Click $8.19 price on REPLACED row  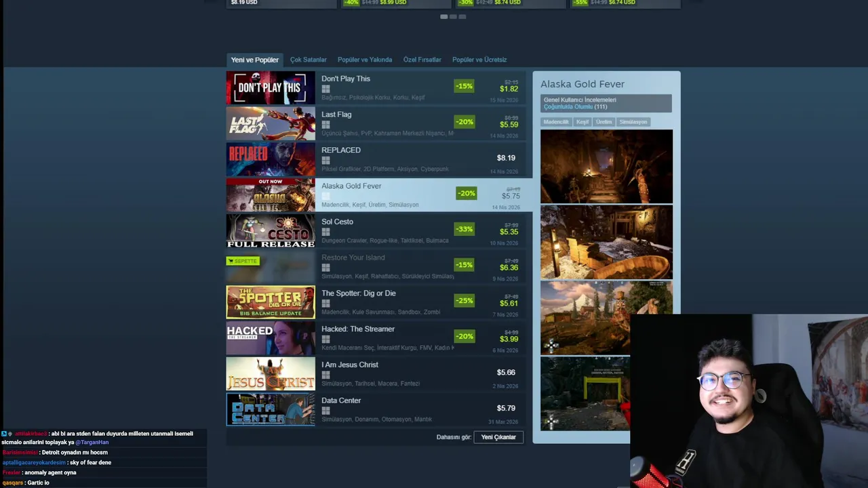point(506,158)
